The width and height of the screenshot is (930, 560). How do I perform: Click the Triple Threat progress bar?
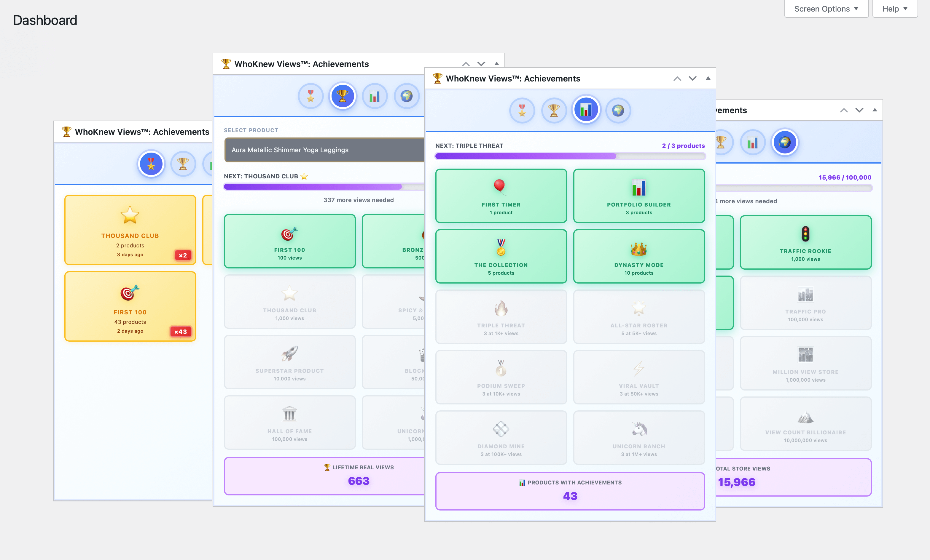[570, 156]
